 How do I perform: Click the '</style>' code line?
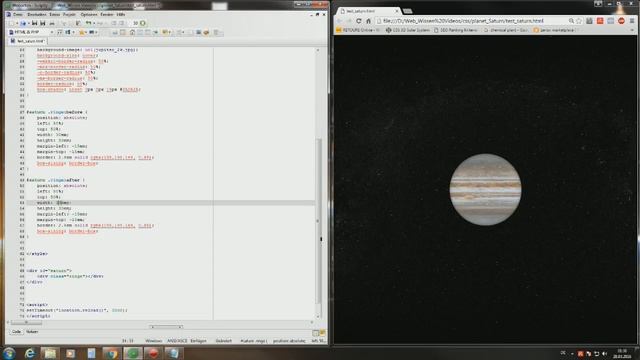tap(37, 253)
